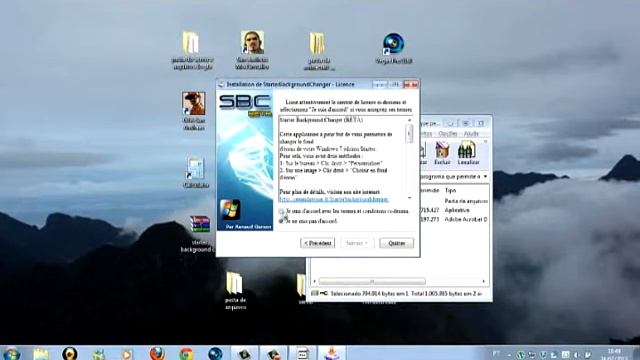Launch Google Chrome from the taskbar

[186, 353]
